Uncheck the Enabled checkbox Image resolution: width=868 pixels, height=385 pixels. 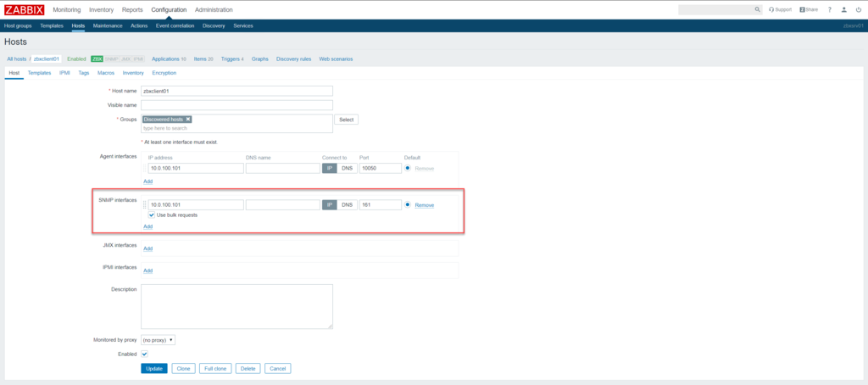pyautogui.click(x=144, y=354)
